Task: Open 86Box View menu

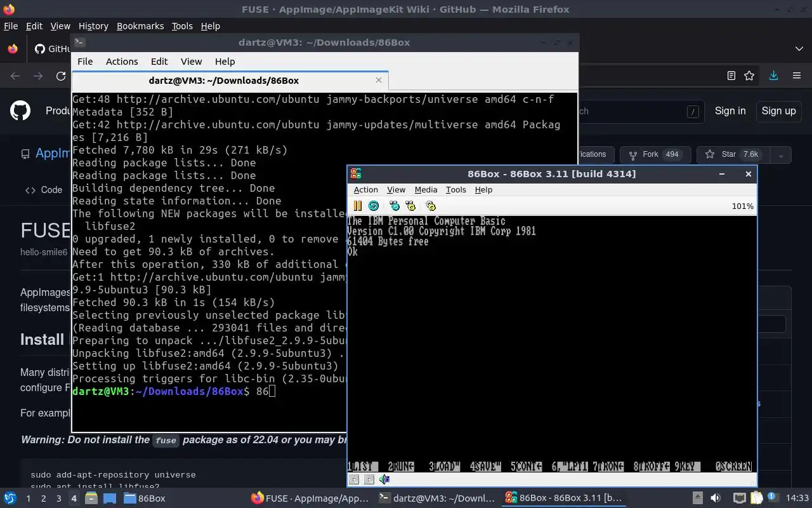Action: click(x=396, y=190)
